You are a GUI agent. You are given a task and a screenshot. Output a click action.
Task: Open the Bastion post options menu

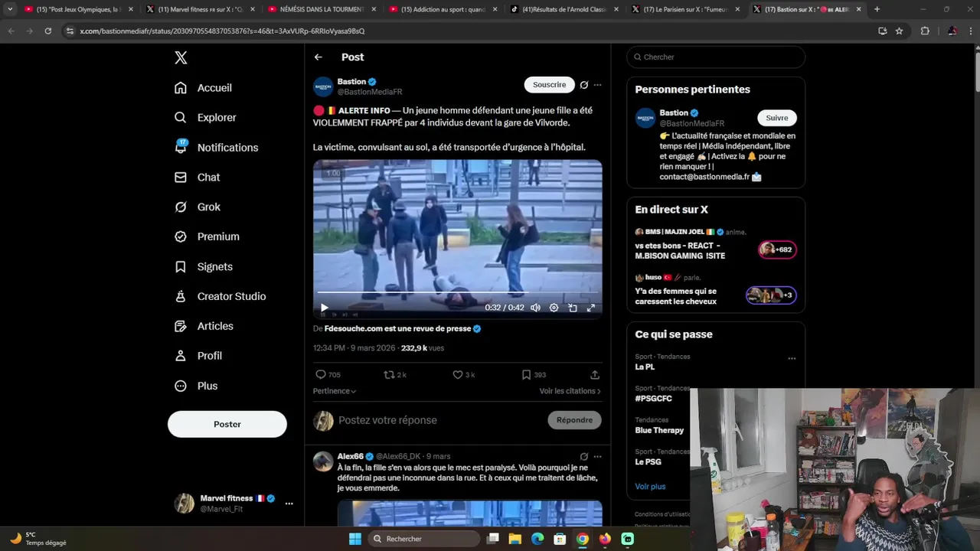[x=598, y=85]
